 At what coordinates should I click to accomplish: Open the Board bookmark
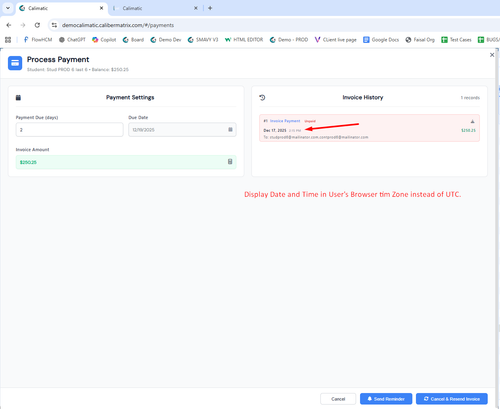click(x=133, y=40)
